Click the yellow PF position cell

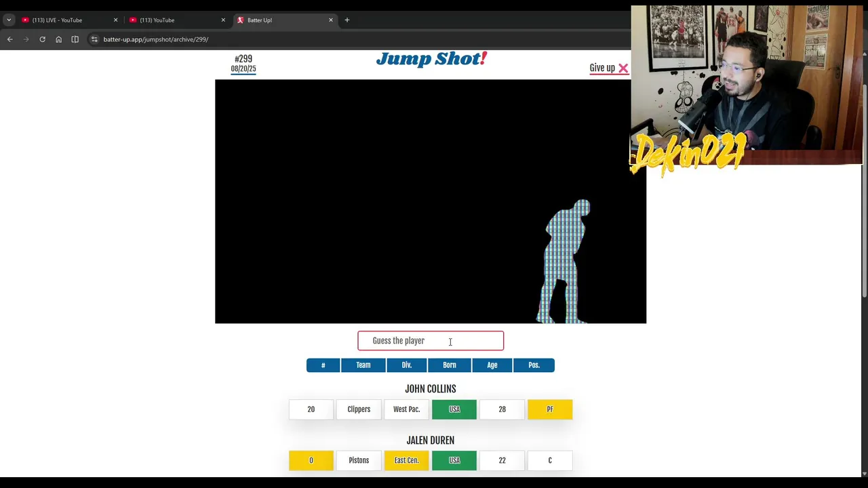(x=550, y=409)
